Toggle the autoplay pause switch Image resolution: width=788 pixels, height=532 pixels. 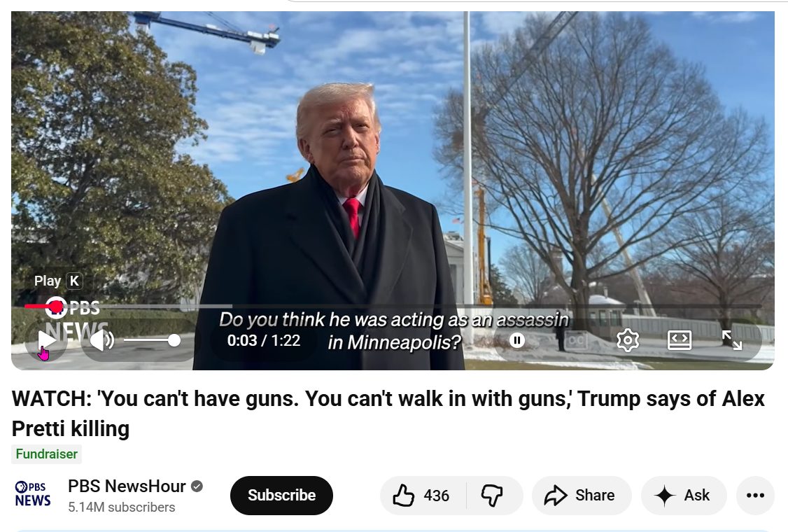516,340
